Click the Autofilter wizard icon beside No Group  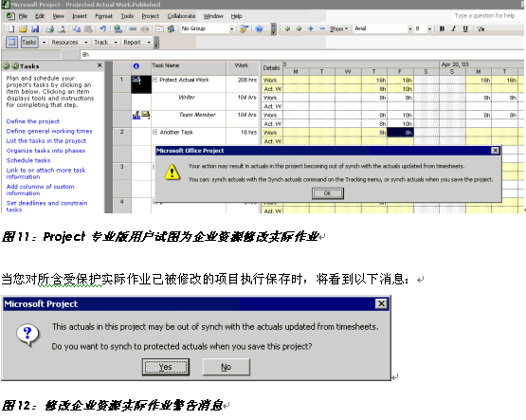coord(244,28)
